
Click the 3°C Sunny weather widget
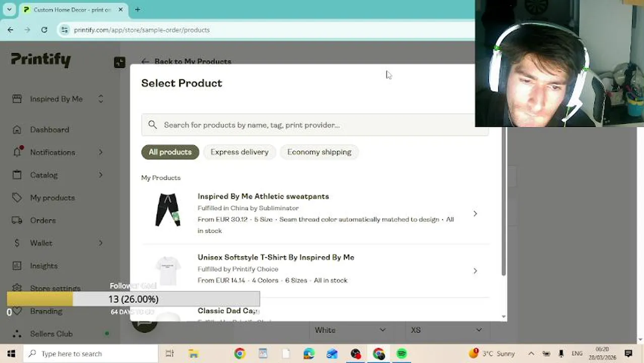click(492, 353)
